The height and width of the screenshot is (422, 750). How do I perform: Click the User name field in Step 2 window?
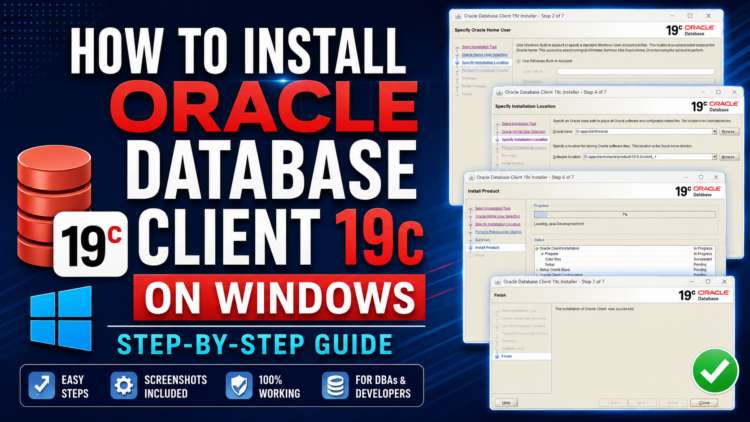coord(635,71)
